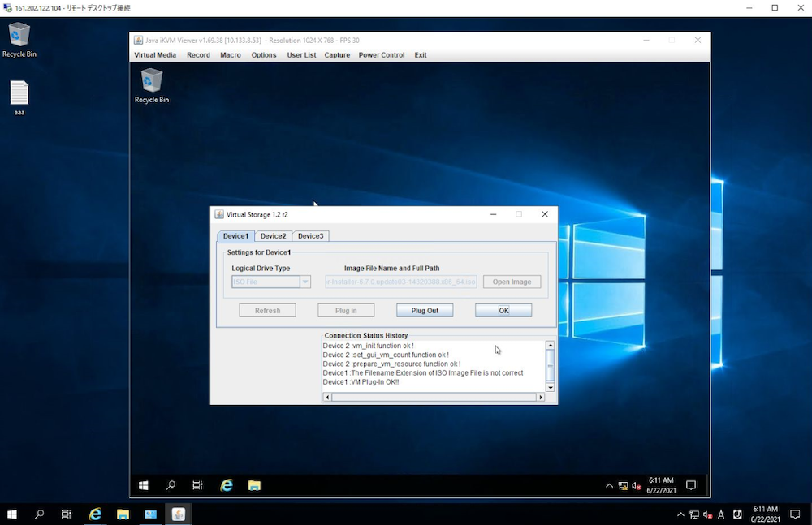The height and width of the screenshot is (525, 812).
Task: Switch to the Device3 tab
Action: 310,236
